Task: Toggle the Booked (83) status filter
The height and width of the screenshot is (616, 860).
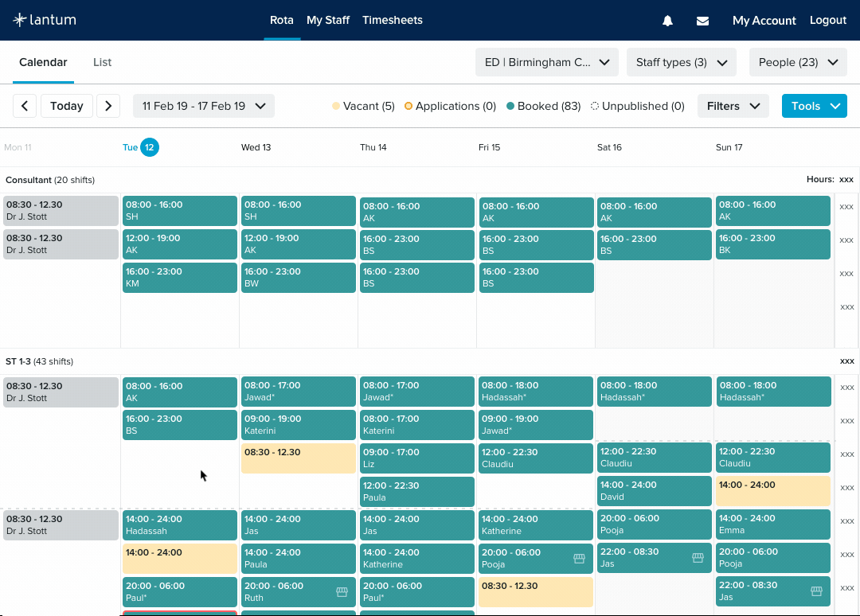Action: pos(543,106)
